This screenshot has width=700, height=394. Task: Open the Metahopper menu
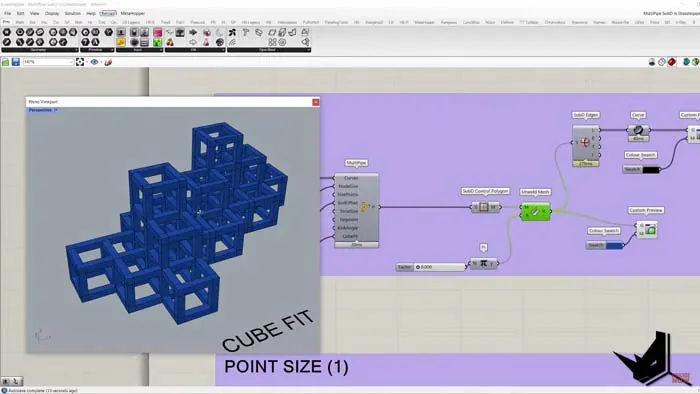pyautogui.click(x=133, y=13)
